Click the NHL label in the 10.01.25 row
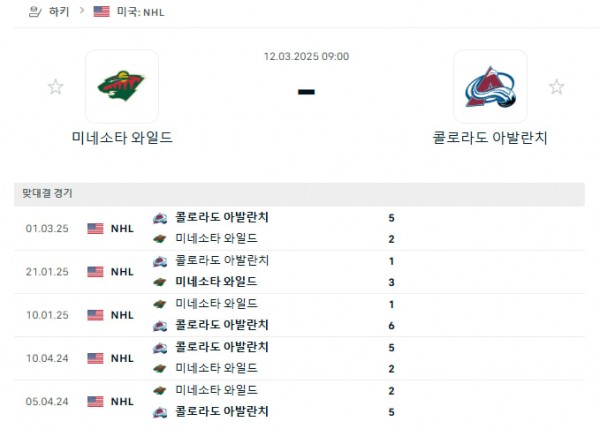Image resolution: width=600 pixels, height=429 pixels. (x=122, y=315)
